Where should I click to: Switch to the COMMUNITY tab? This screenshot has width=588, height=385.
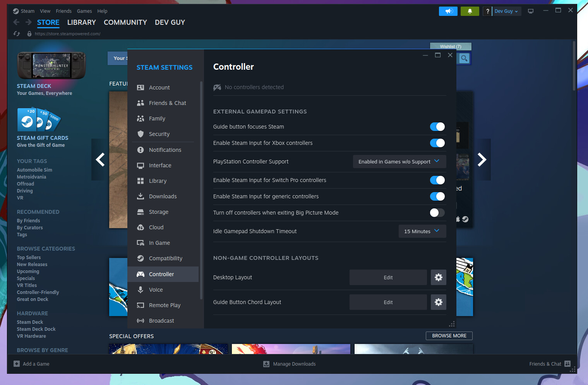(x=125, y=22)
